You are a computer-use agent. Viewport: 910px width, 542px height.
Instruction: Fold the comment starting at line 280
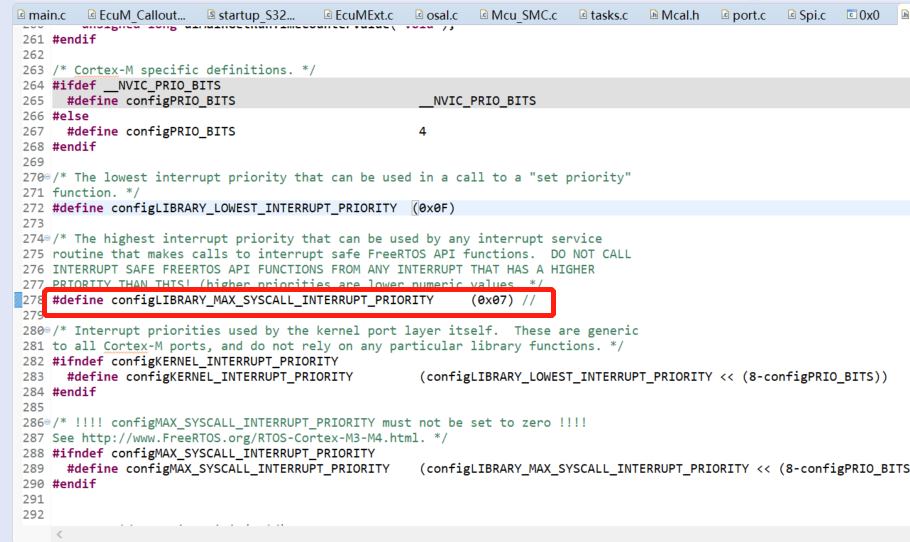click(x=48, y=331)
